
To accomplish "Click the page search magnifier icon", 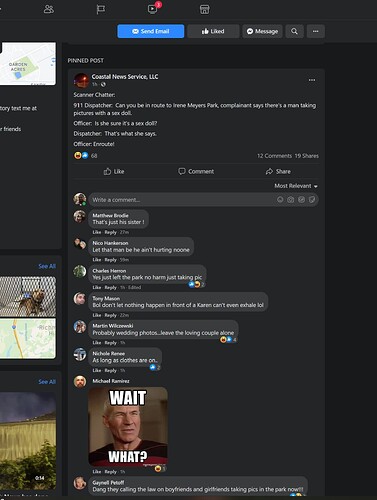I will [x=294, y=31].
